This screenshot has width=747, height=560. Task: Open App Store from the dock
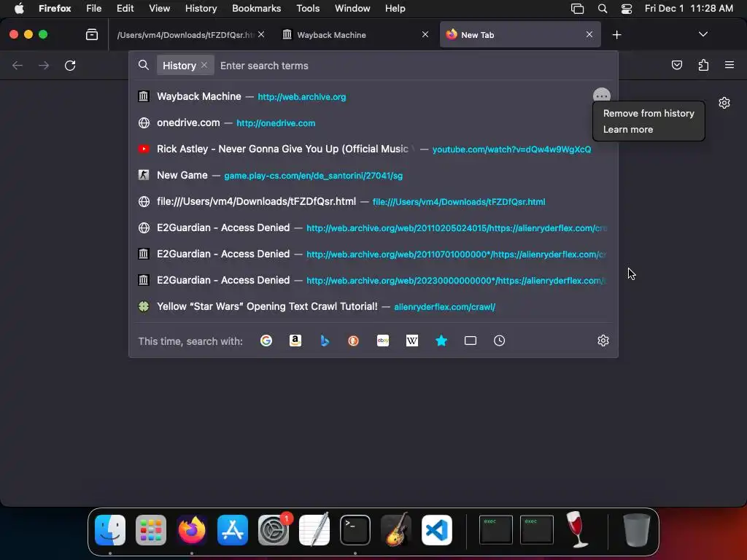(x=233, y=530)
